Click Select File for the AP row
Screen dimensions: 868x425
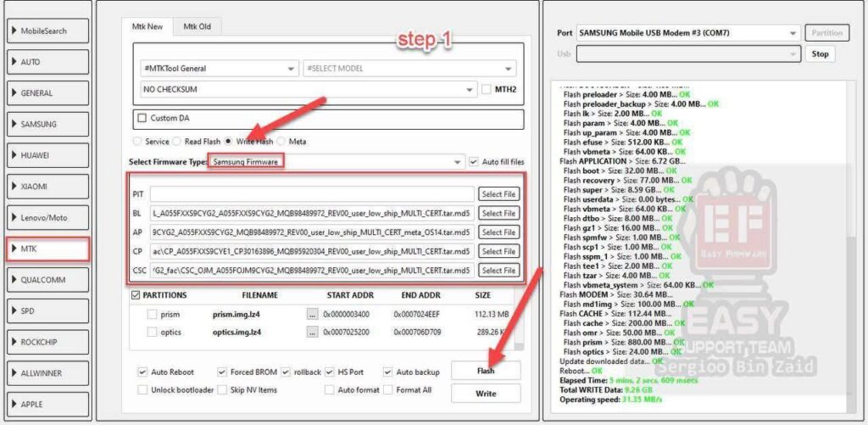point(498,232)
